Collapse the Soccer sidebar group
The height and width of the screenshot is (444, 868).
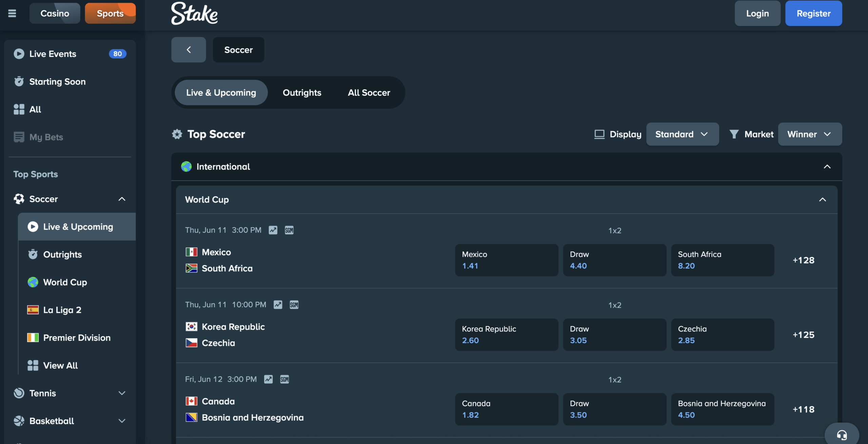point(122,199)
